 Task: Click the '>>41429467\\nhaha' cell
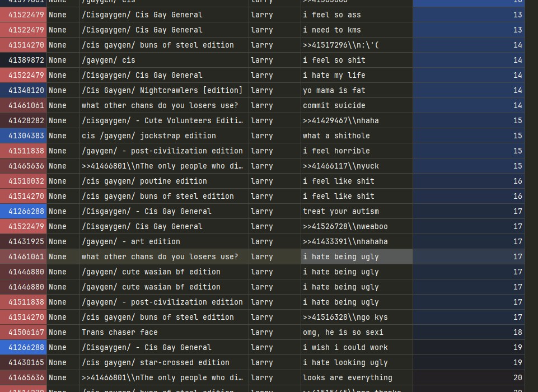point(357,120)
